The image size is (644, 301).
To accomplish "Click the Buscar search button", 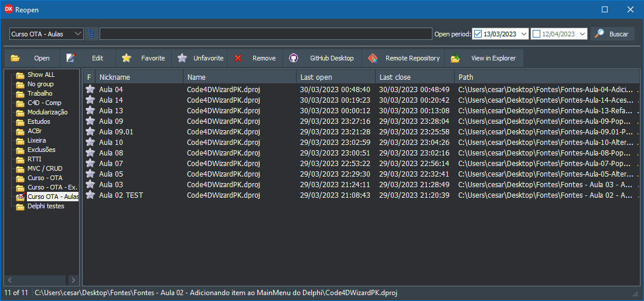I will (612, 34).
